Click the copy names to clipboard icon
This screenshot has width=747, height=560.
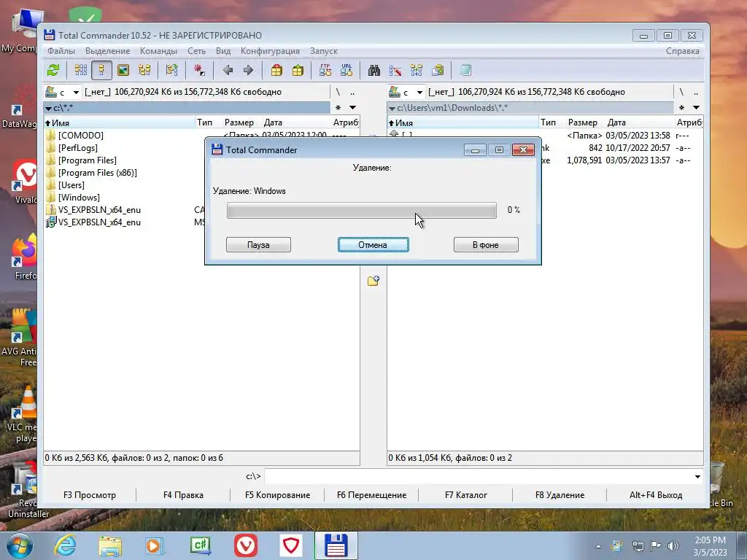(438, 71)
